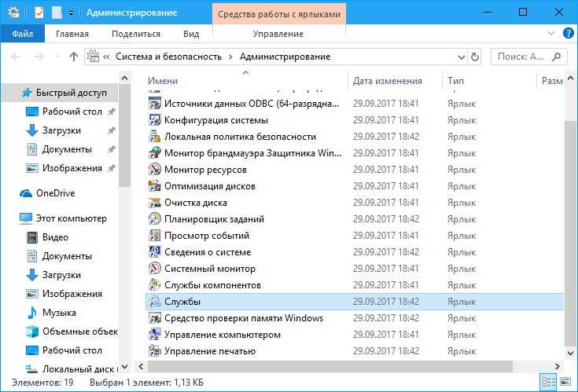578x392 pixels.
Task: Open the ODBC data sources 64-bit shortcut icon
Action: 154,104
